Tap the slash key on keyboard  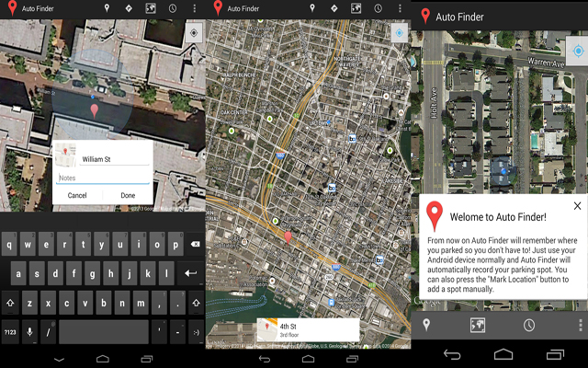(48, 332)
